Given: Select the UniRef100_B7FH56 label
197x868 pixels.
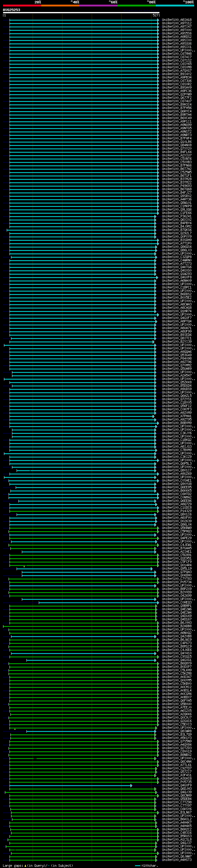Looking at the screenshot, I should (x=177, y=108).
